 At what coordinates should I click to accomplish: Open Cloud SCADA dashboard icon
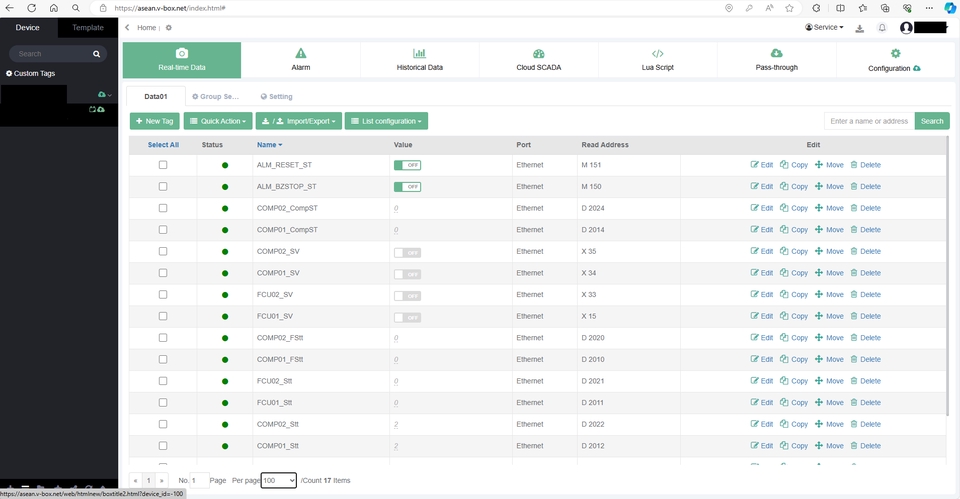pyautogui.click(x=539, y=53)
